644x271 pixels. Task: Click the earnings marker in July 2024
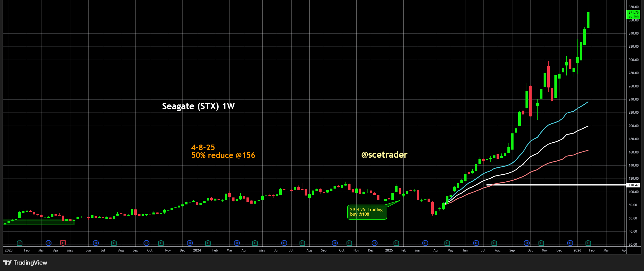302,243
